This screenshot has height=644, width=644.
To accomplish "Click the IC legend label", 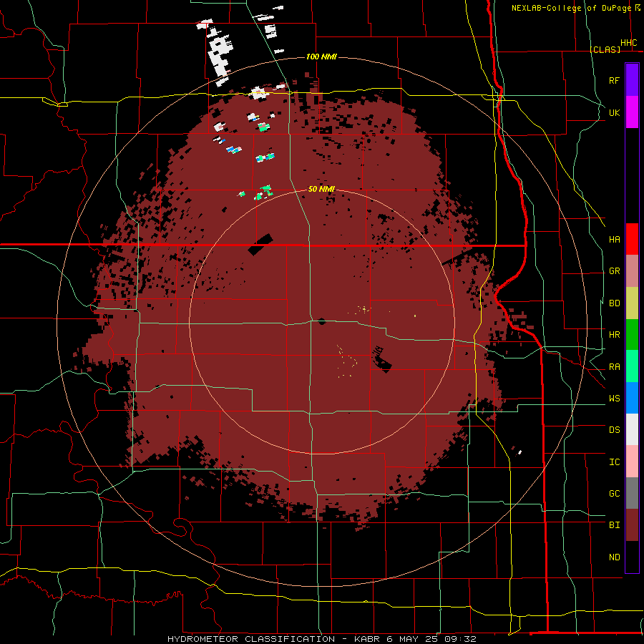I will [614, 462].
